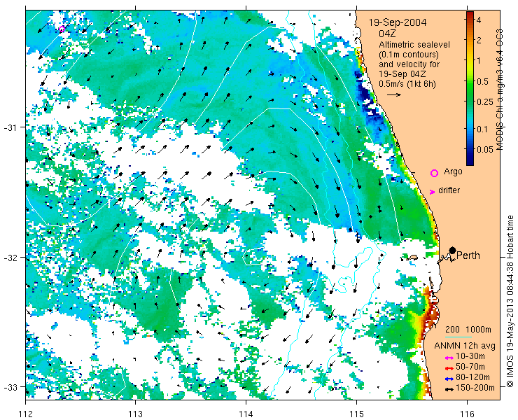Viewport: 518px width, 420px height.
Task: Click the "04Z" time label
Action: [x=387, y=34]
